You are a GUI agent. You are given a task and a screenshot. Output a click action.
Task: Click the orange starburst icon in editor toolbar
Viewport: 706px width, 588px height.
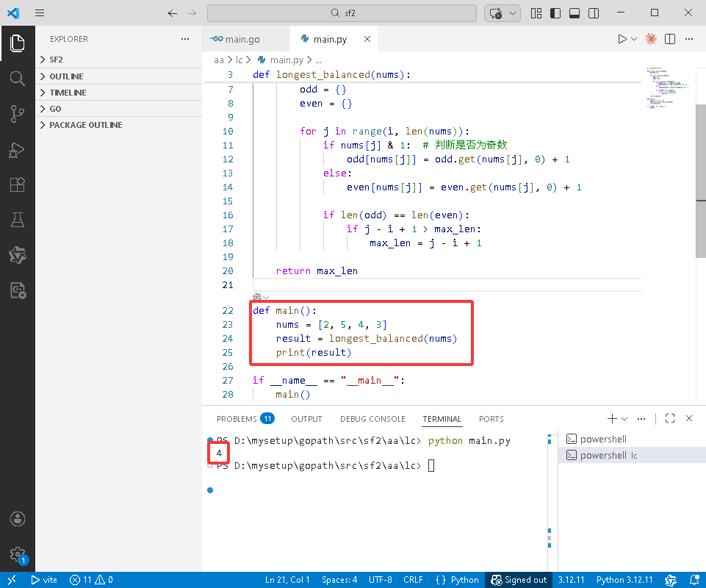click(651, 39)
